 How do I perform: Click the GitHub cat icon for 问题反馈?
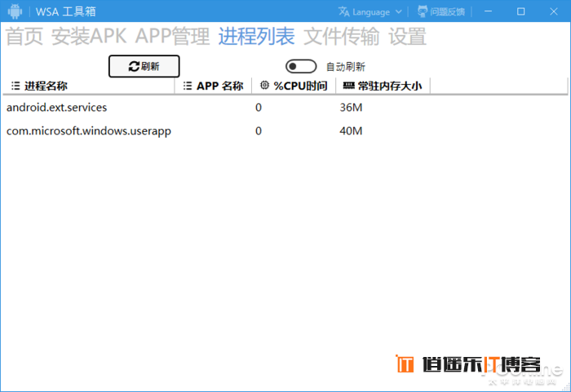click(x=423, y=11)
